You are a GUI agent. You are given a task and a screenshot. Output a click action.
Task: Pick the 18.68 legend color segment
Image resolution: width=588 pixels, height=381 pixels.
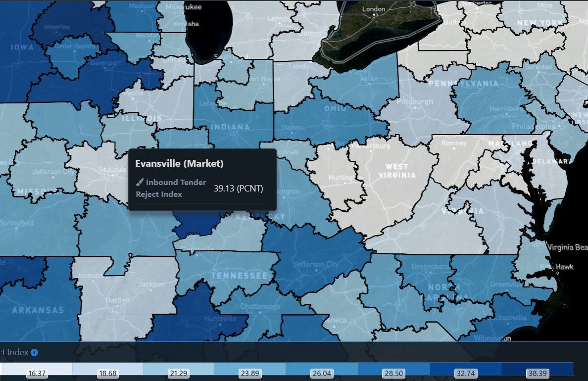point(107,369)
